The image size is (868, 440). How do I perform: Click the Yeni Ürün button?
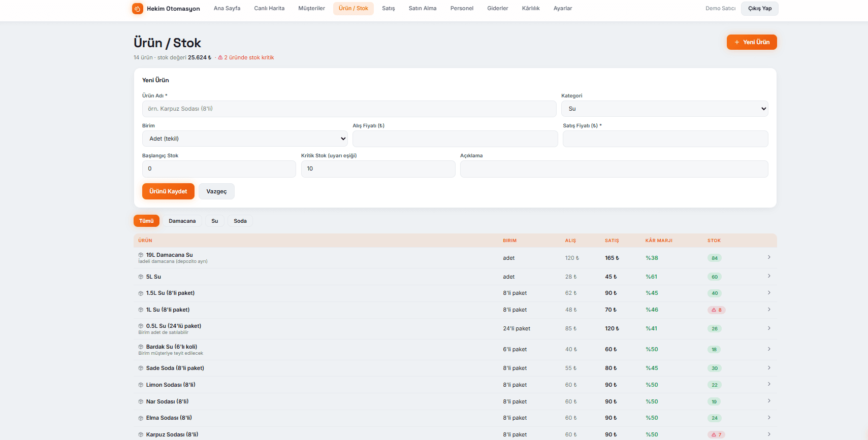(x=752, y=42)
